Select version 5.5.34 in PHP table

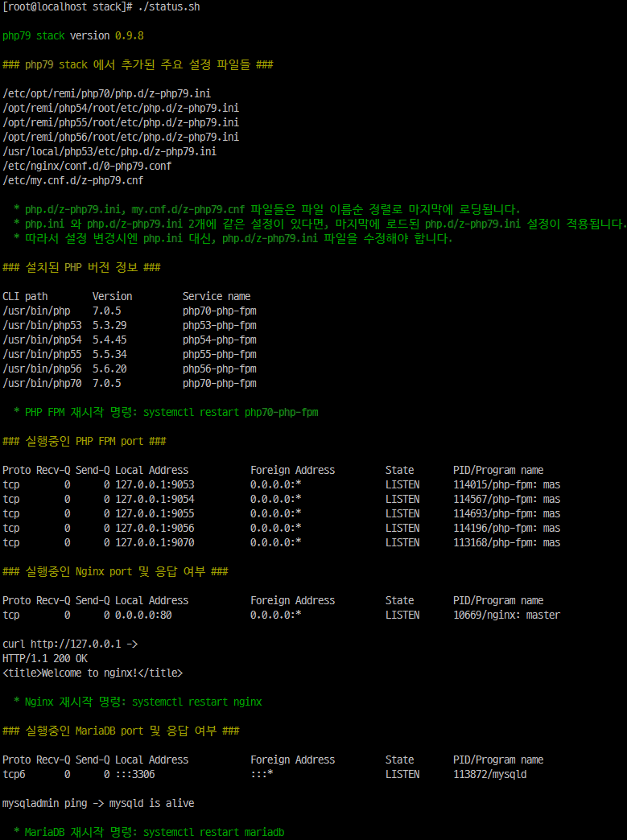pyautogui.click(x=109, y=354)
